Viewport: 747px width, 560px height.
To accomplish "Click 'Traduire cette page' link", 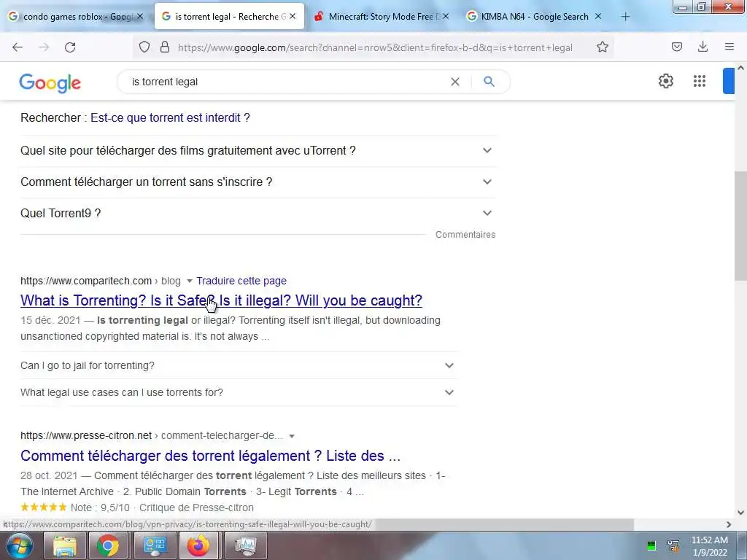I will pyautogui.click(x=241, y=281).
